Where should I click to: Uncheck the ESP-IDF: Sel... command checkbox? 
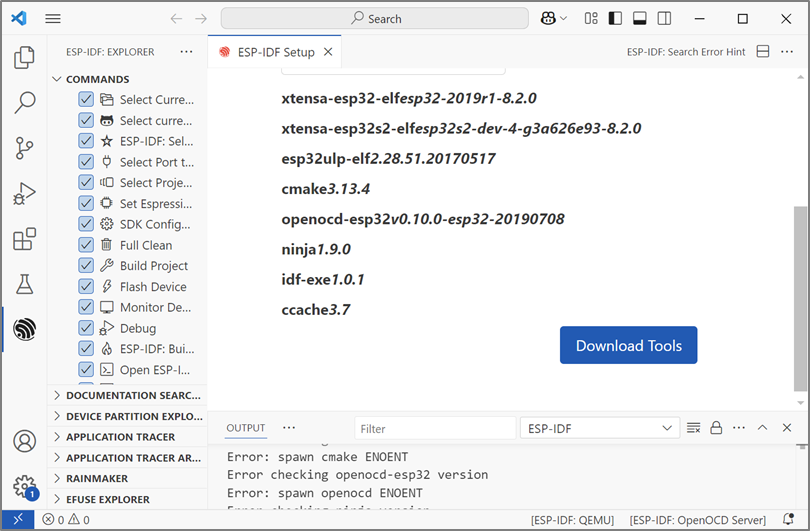coord(86,141)
